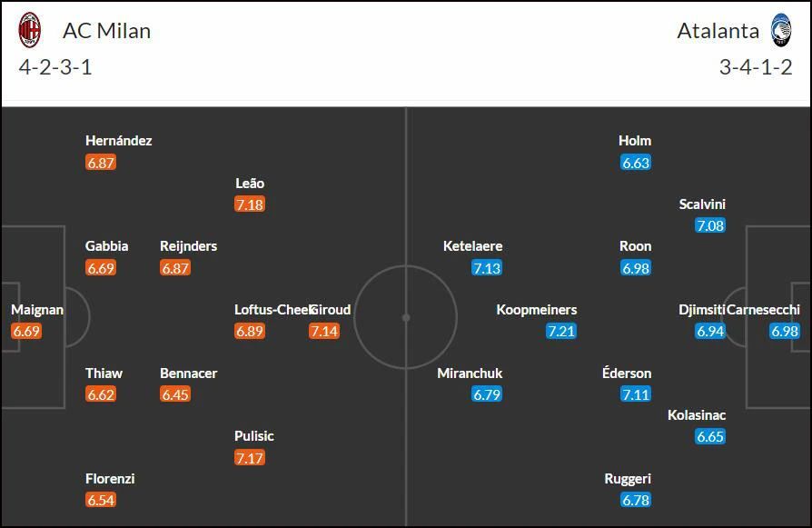This screenshot has width=812, height=528.
Task: Click Holm's 6.63 rating badge
Action: coord(636,163)
